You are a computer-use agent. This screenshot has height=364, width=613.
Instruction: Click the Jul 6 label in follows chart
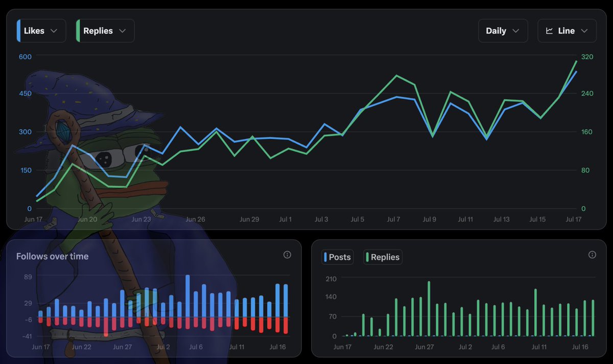pyautogui.click(x=196, y=347)
